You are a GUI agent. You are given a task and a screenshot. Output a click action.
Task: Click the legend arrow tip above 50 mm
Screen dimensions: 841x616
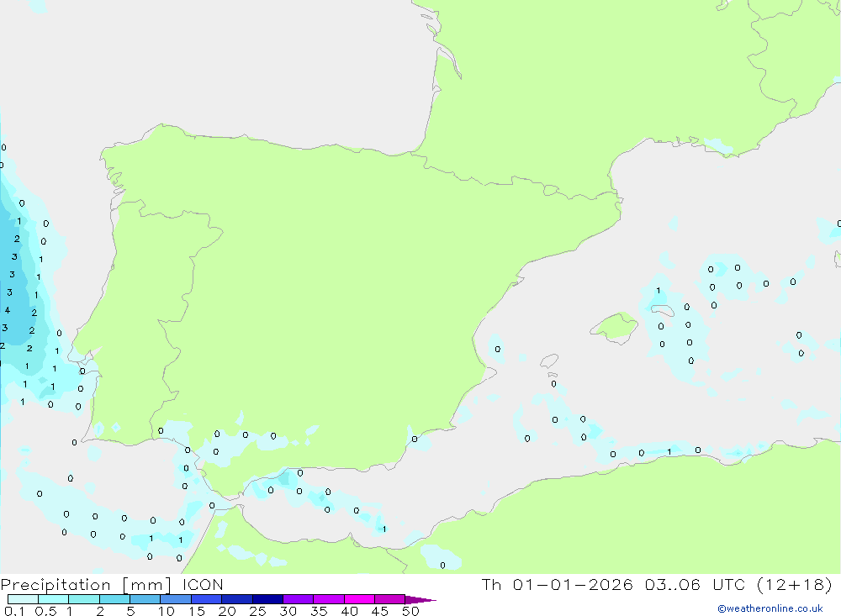pyautogui.click(x=420, y=600)
